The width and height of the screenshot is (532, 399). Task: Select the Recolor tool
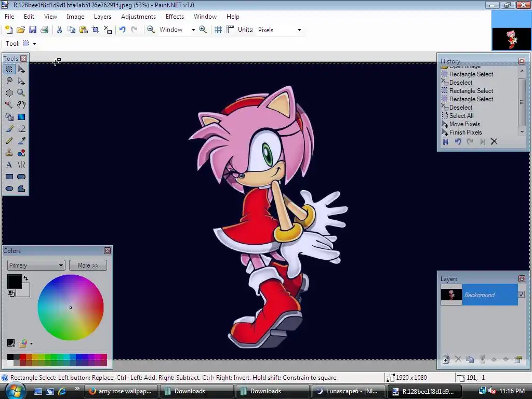click(x=21, y=153)
